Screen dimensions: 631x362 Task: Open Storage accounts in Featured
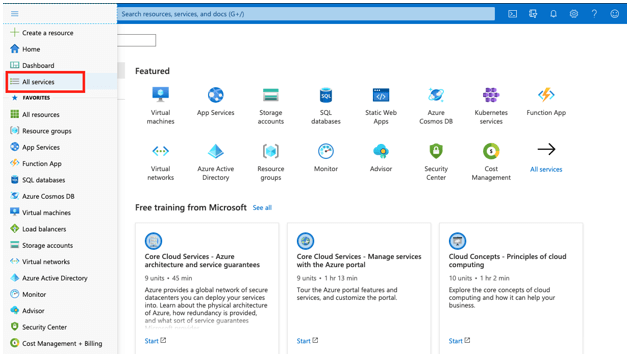pos(271,105)
